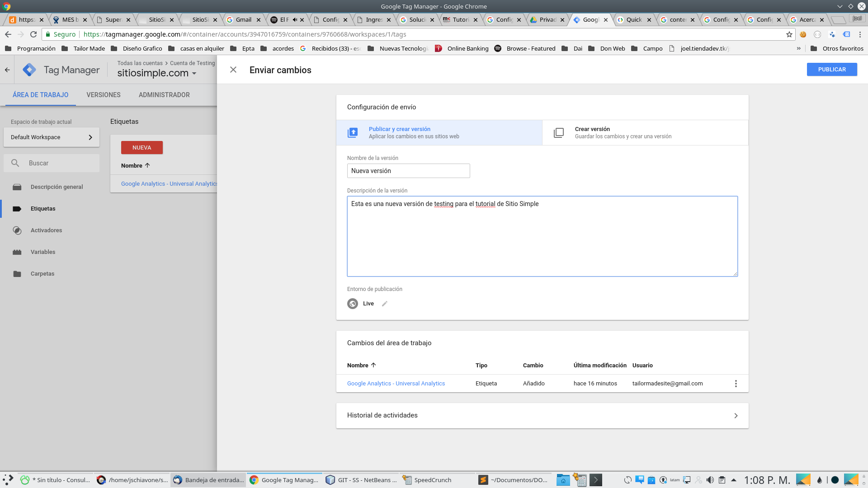
Task: Open the Dai bookmarks folder
Action: coord(572,48)
